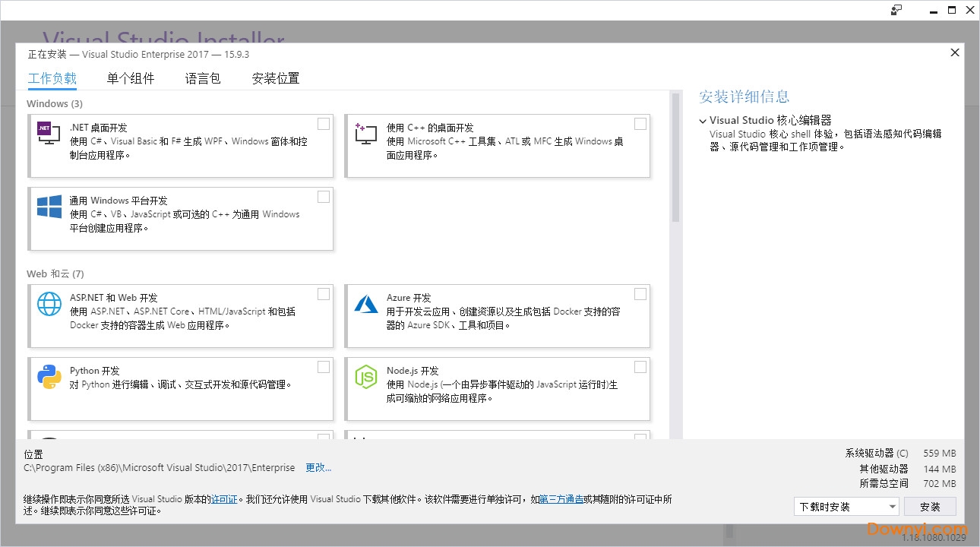Expand the installation mode selector arrow
This screenshot has height=547, width=980.
tap(893, 506)
